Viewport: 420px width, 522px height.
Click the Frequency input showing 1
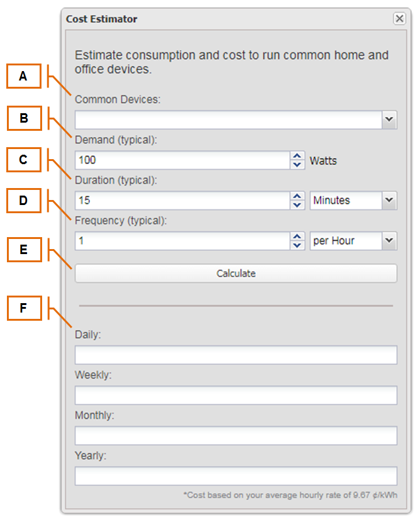pyautogui.click(x=182, y=241)
